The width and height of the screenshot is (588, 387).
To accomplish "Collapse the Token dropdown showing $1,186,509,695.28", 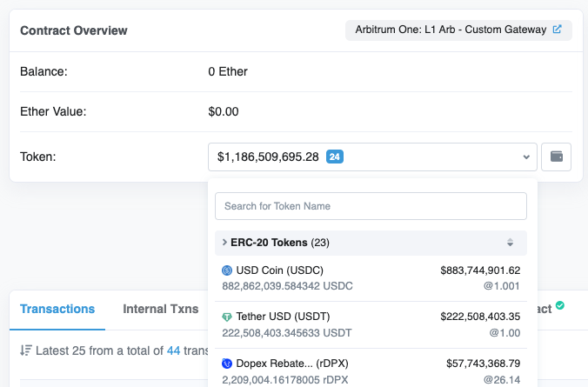I will coord(372,157).
